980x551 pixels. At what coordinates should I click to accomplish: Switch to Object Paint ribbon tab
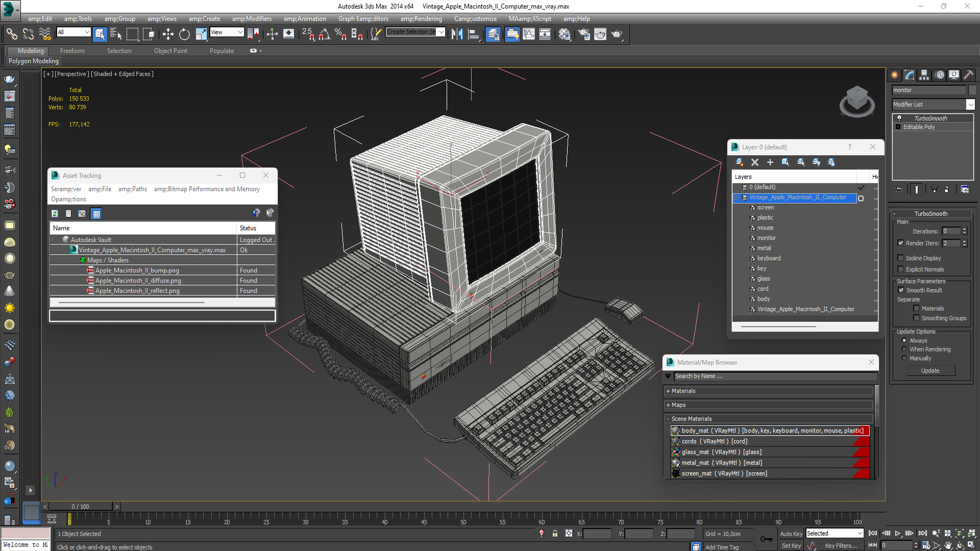click(170, 51)
